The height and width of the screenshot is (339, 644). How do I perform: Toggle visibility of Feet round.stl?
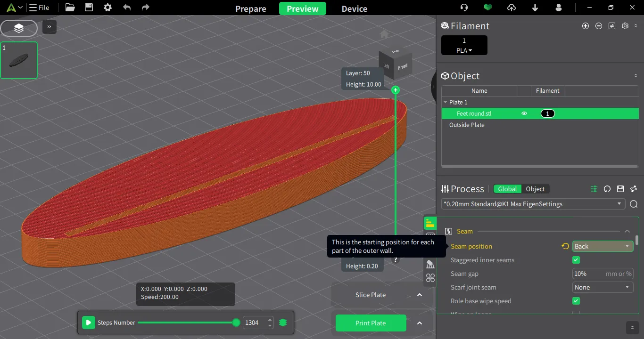tap(524, 113)
